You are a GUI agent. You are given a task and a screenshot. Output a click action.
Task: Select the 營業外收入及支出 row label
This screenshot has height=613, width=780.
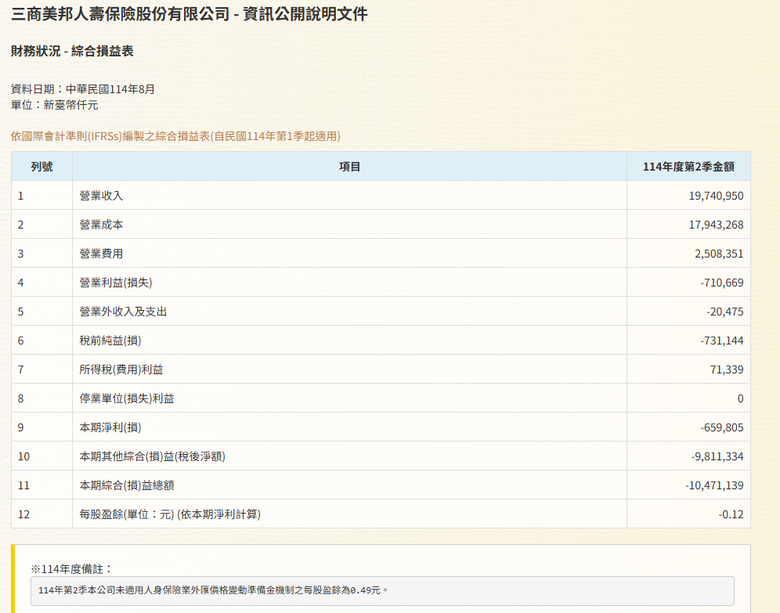(123, 311)
